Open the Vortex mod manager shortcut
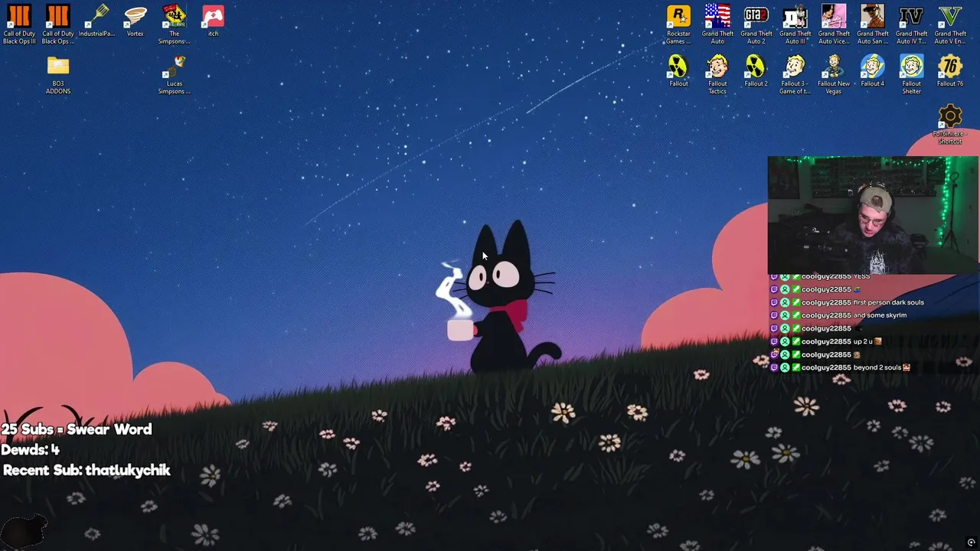This screenshot has width=980, height=551. point(136,21)
